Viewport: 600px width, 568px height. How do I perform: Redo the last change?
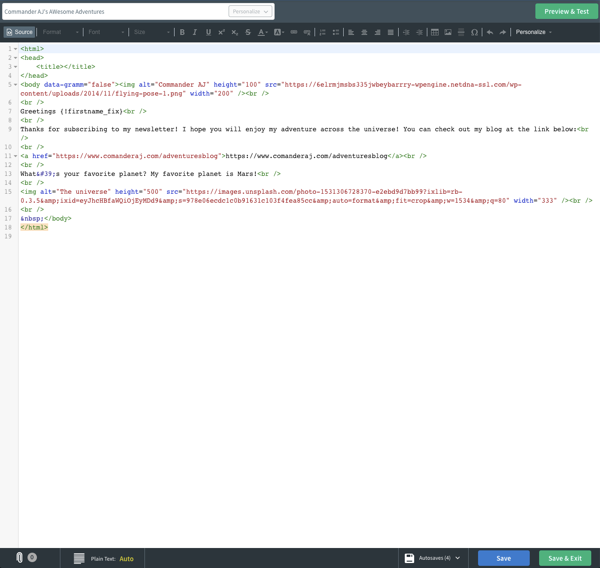pos(503,32)
